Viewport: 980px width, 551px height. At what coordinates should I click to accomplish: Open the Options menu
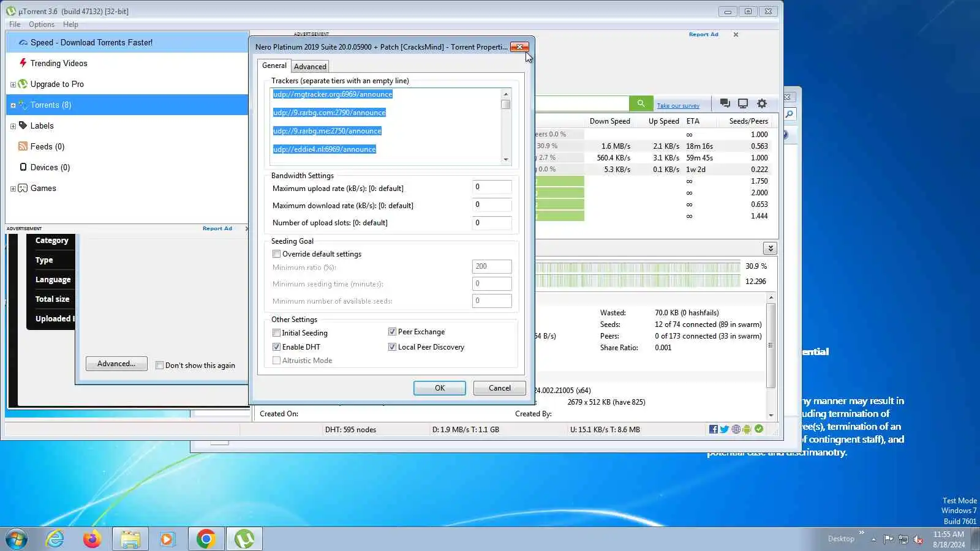pyautogui.click(x=42, y=24)
